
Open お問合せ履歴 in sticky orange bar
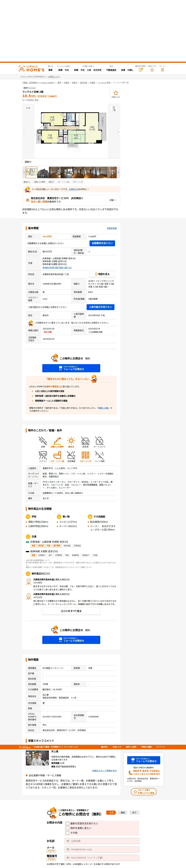146,747
